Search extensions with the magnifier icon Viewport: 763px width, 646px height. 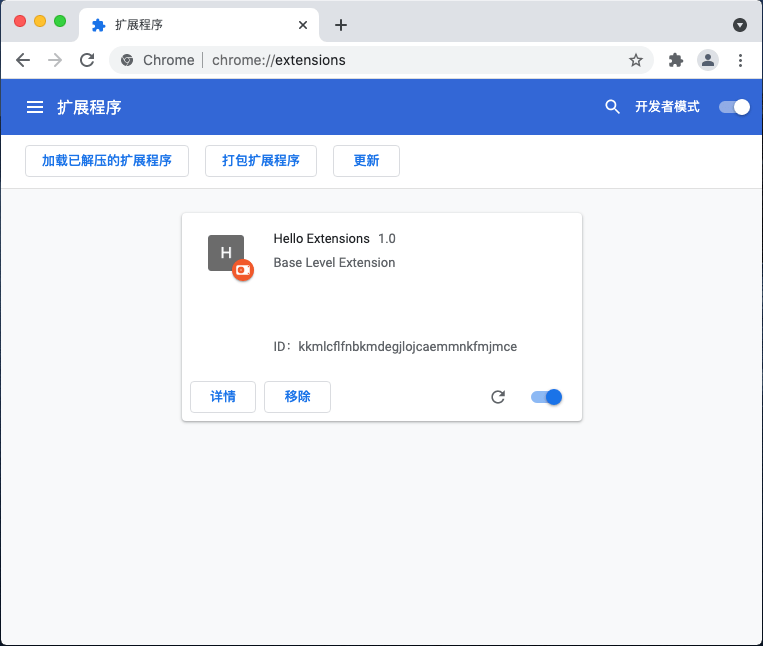[x=612, y=107]
